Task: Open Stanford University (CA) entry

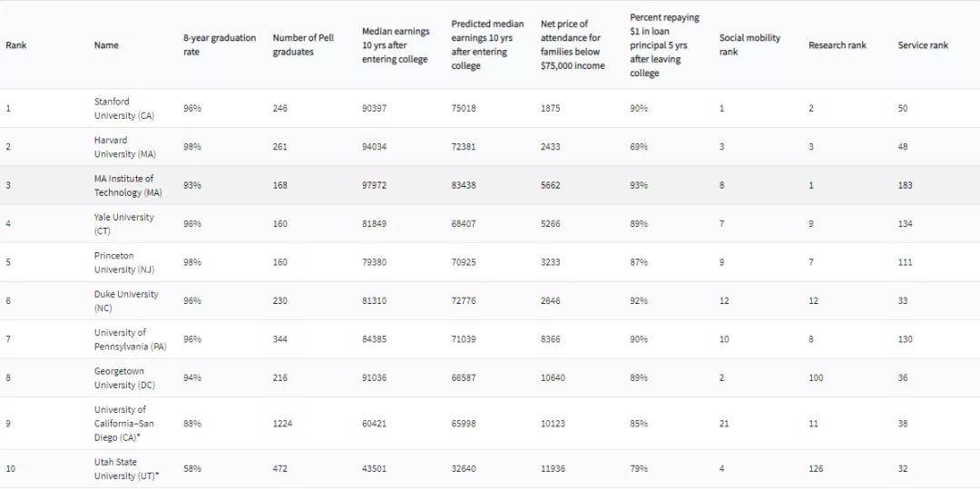Action: click(123, 109)
